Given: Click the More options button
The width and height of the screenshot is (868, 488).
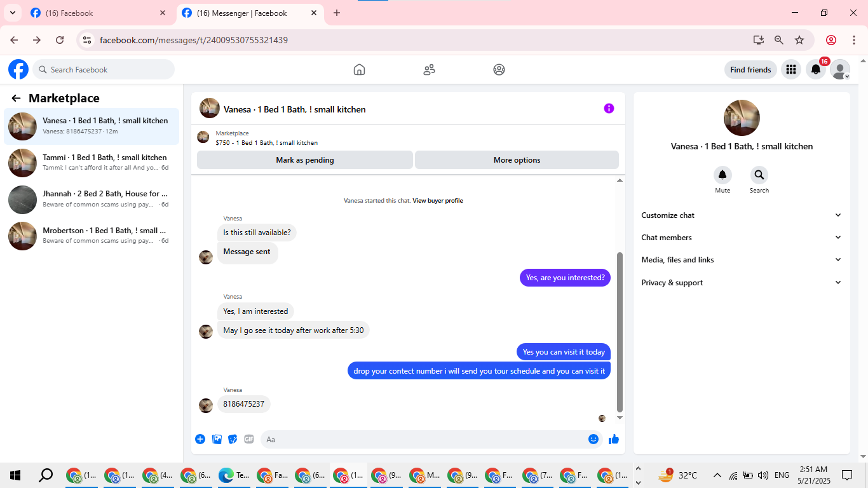Looking at the screenshot, I should (x=517, y=160).
